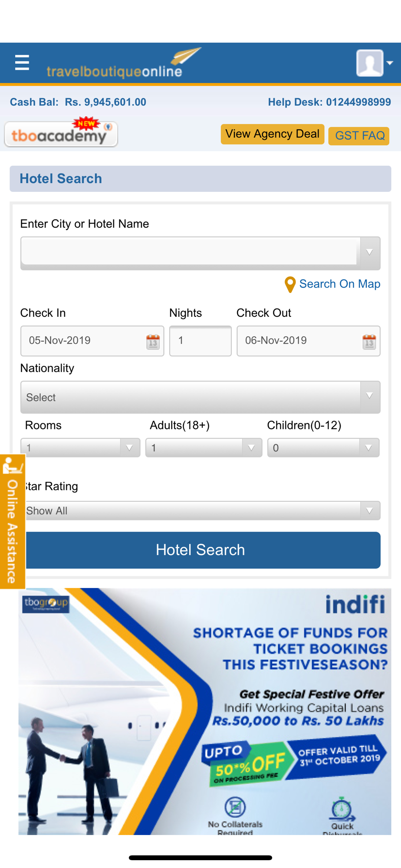Open the city or hotel name dropdown arrow
Screen dimensions: 401x868
(x=369, y=252)
